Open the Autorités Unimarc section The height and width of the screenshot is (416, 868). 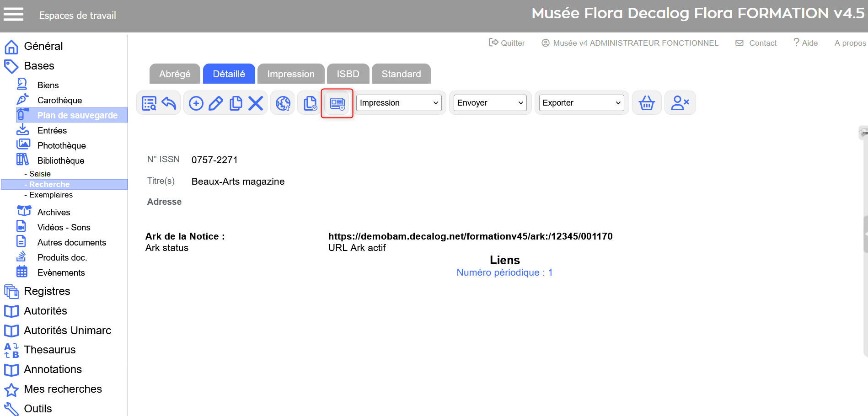click(x=68, y=331)
